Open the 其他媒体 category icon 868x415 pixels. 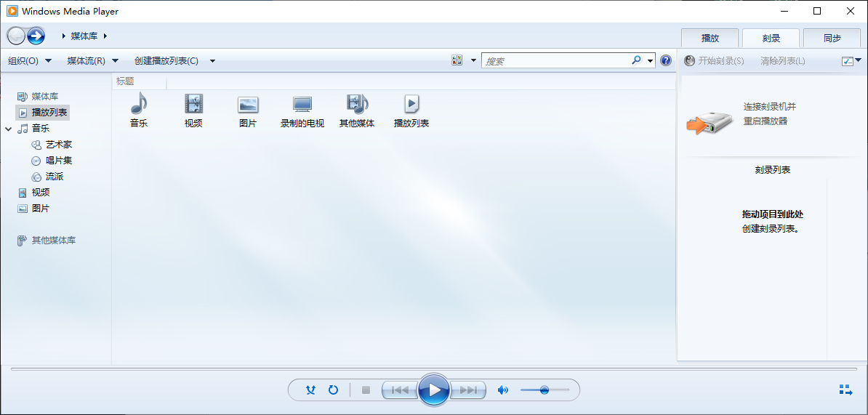[357, 103]
